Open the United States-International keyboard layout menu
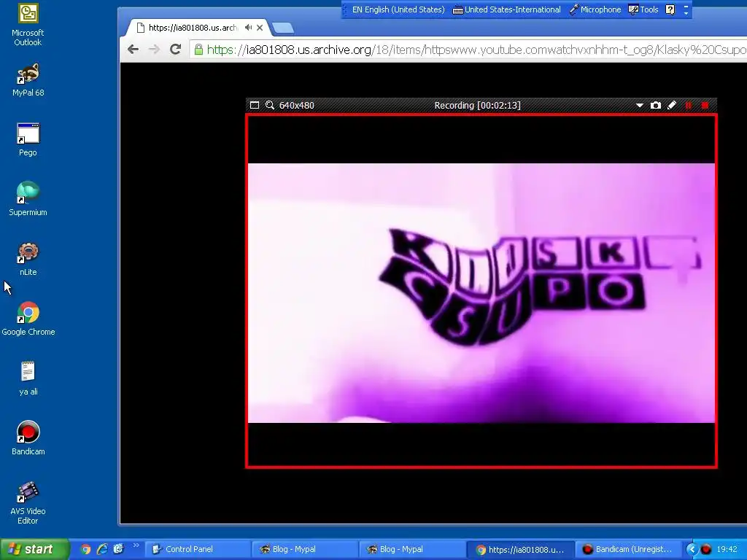747x560 pixels. pos(506,9)
